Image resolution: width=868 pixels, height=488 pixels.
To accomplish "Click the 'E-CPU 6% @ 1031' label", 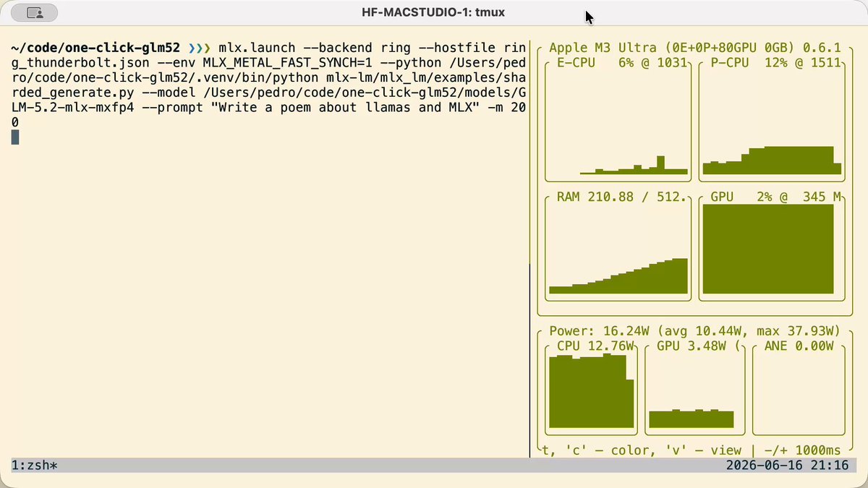I will click(622, 63).
